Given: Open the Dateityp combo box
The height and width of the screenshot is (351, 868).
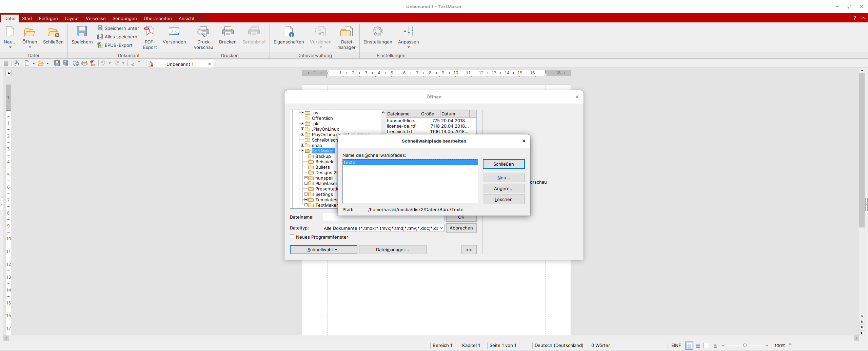Looking at the screenshot, I should coord(383,228).
